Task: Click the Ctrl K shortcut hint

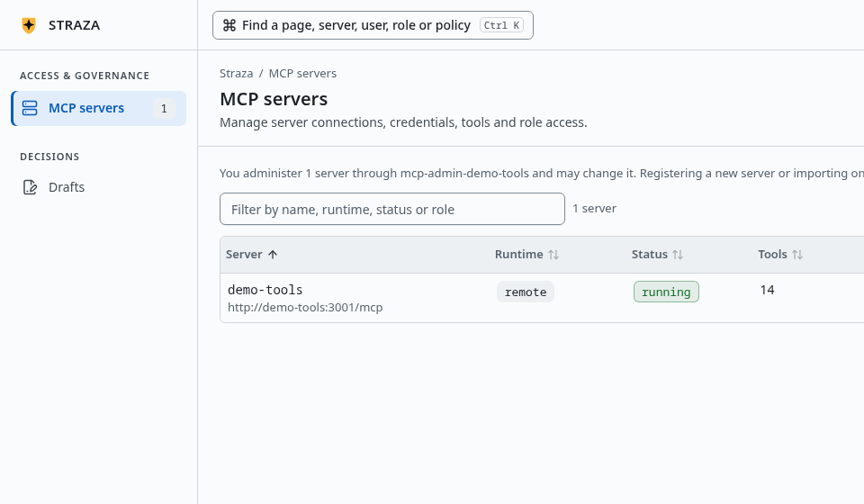Action: pyautogui.click(x=501, y=25)
